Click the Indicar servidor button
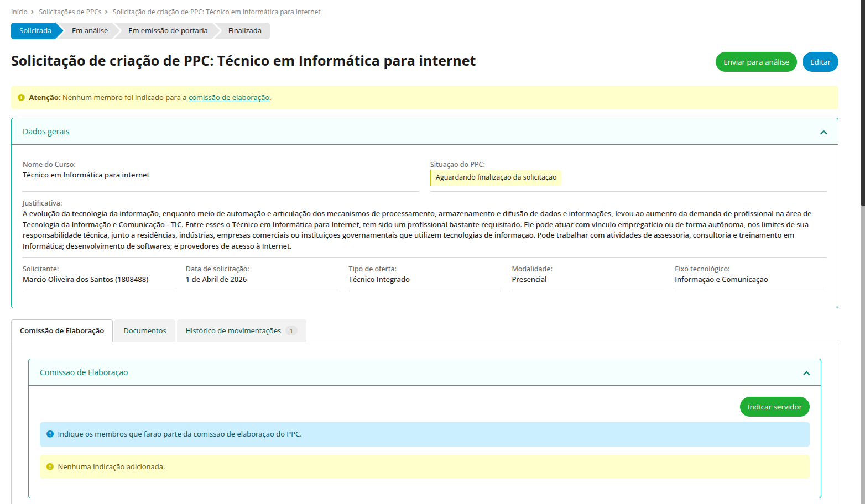Viewport: 865px width, 504px height. (774, 407)
